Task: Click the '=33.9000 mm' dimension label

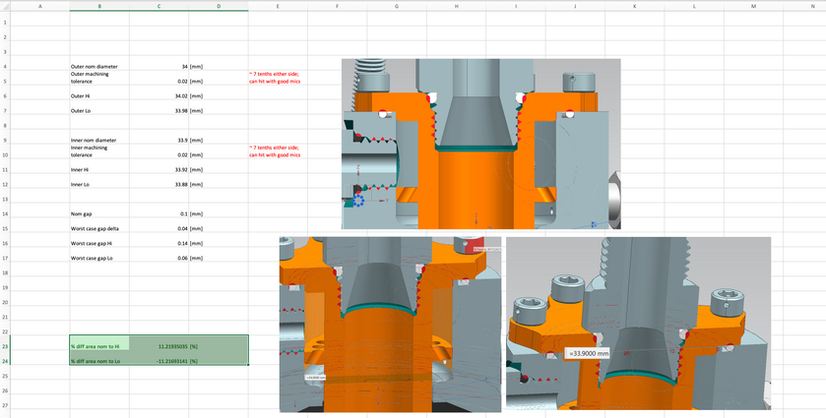Action: click(x=587, y=353)
